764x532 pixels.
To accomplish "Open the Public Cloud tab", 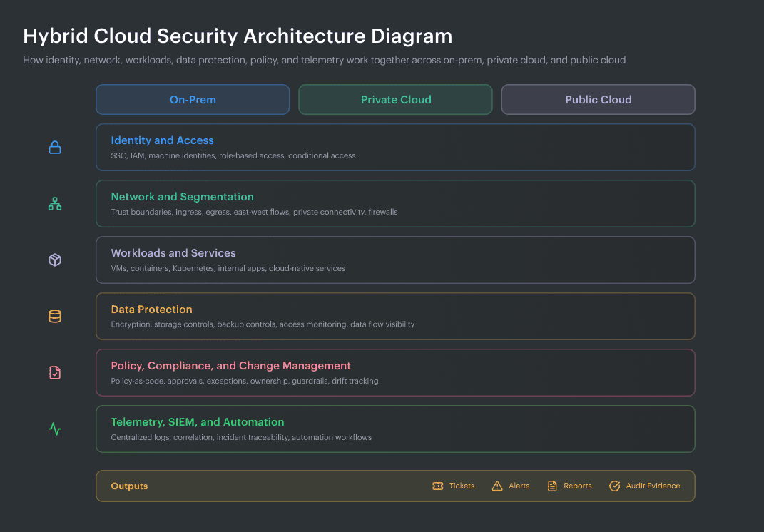I will (x=598, y=99).
